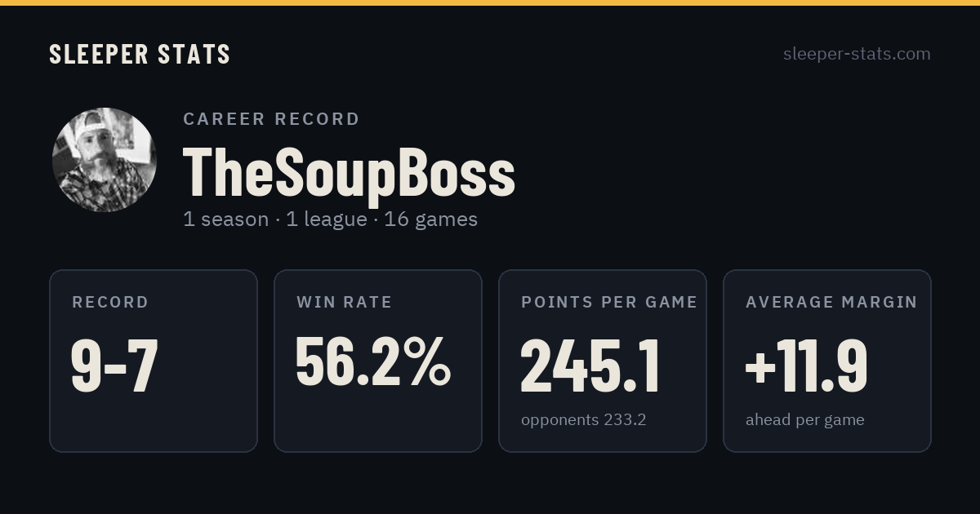Image resolution: width=980 pixels, height=514 pixels.
Task: Select the TheSoupBoss username heading
Action: tap(349, 173)
